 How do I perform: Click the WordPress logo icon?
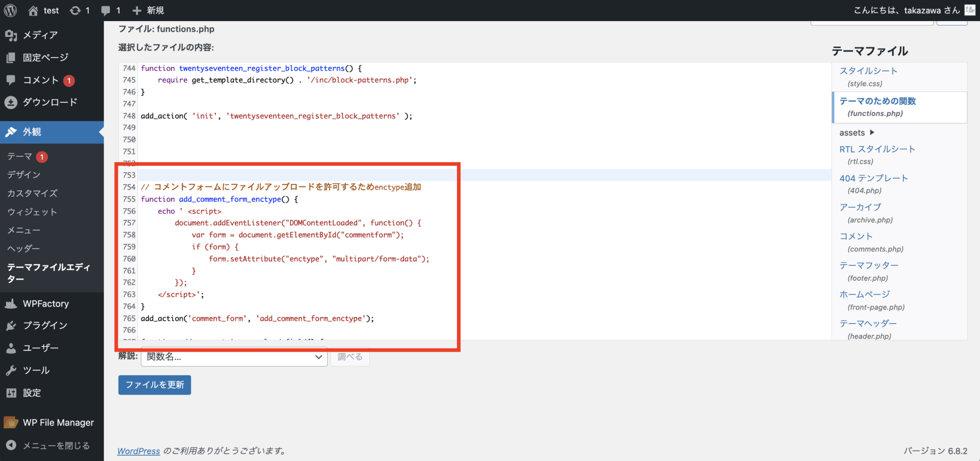(x=10, y=10)
